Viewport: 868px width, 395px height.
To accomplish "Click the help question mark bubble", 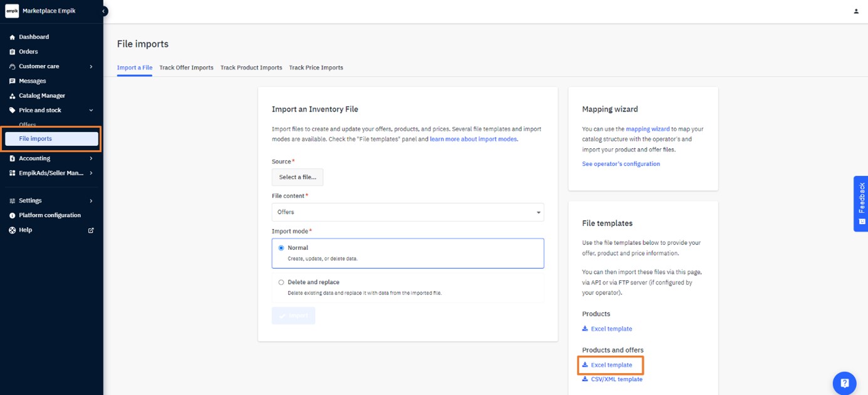I will pos(844,383).
